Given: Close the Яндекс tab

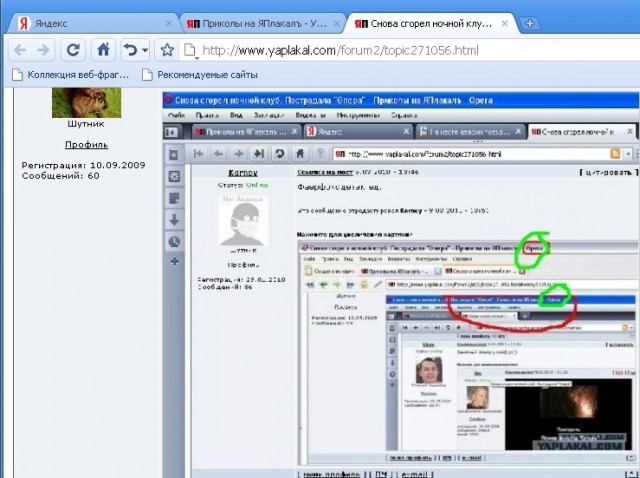Looking at the screenshot, I should click(169, 24).
